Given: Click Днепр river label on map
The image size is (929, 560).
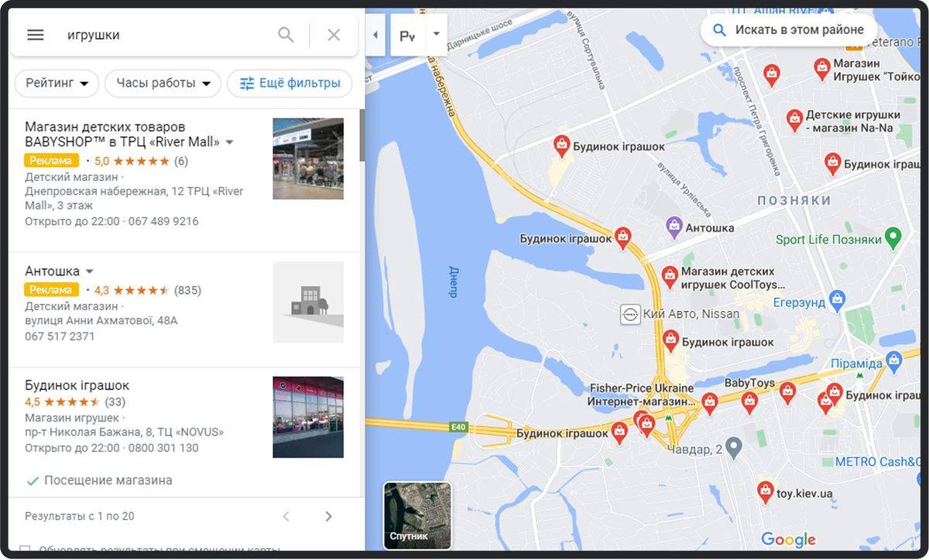Looking at the screenshot, I should [453, 282].
